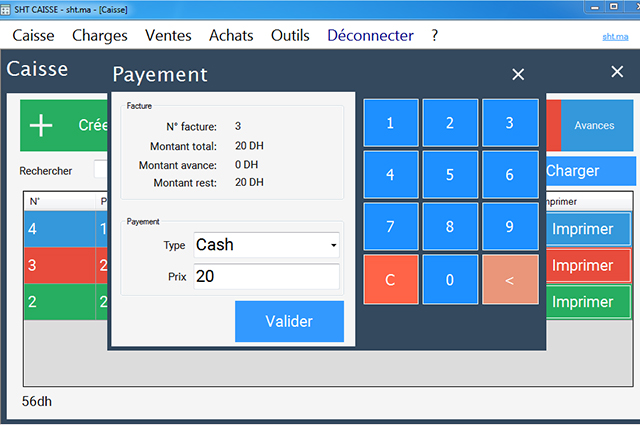
Task: Follow the sht.ma link
Action: coord(615,37)
